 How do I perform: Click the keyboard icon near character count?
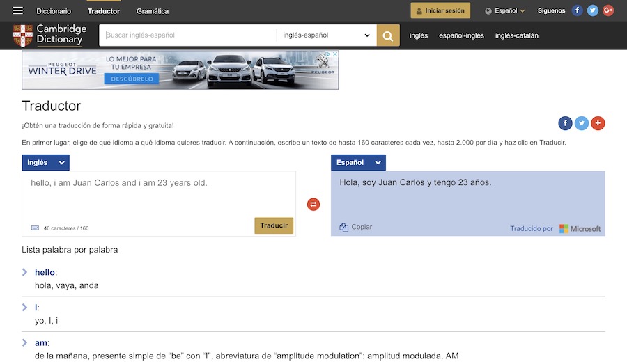36,228
